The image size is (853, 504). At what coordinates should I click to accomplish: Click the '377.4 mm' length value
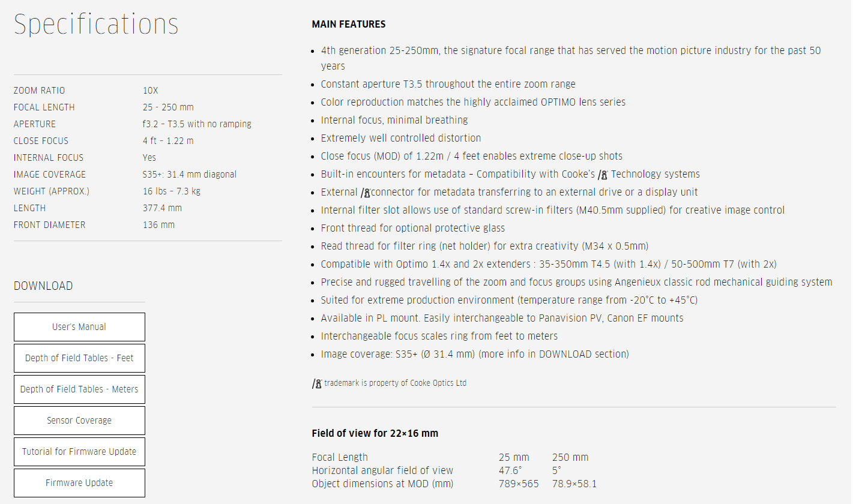[x=162, y=208]
